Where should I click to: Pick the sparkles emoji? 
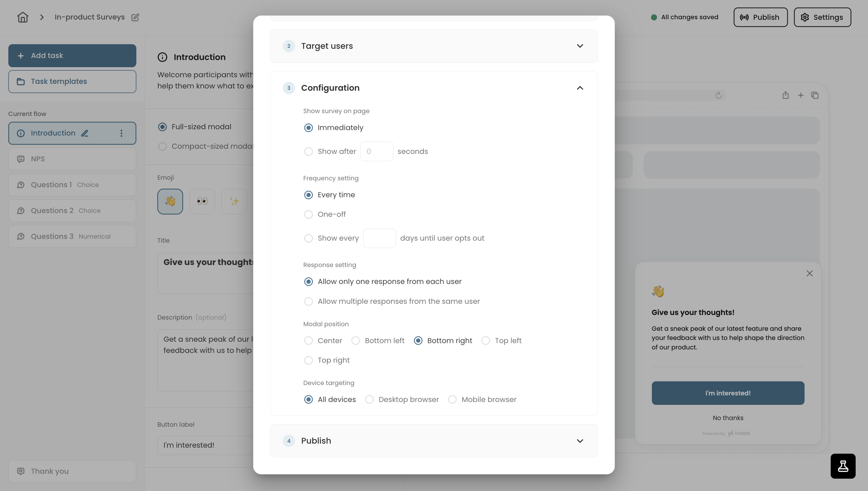pyautogui.click(x=234, y=201)
